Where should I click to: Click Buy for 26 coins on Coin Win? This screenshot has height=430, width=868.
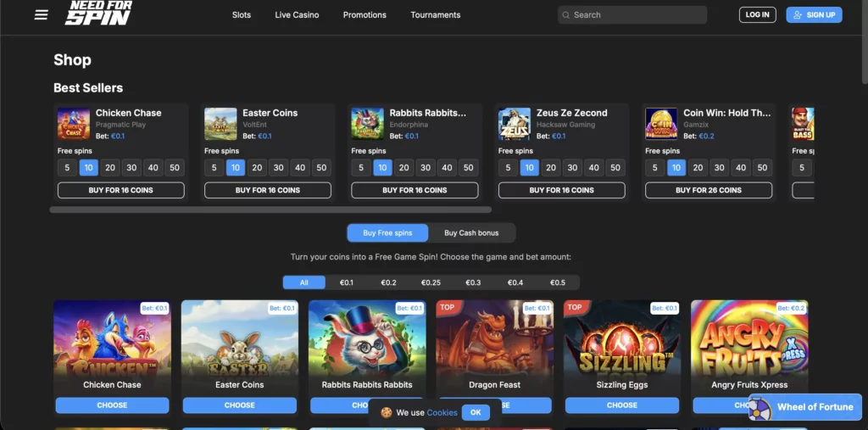coord(709,190)
